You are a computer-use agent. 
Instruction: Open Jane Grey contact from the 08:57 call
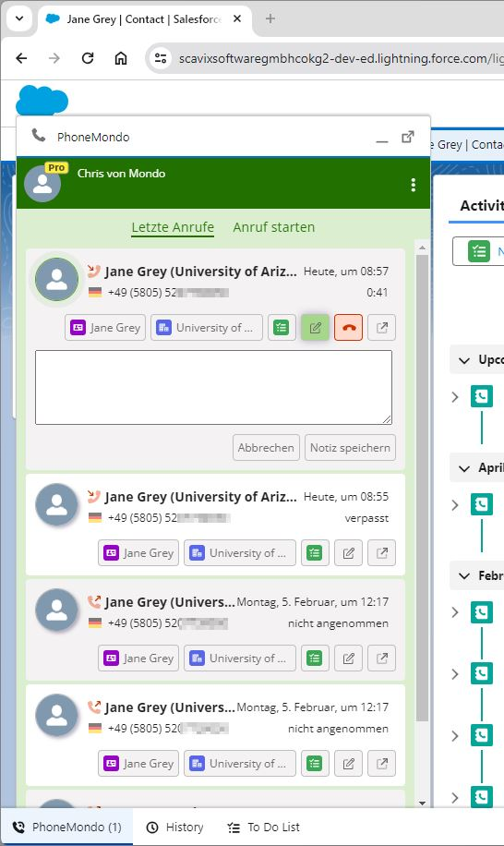point(105,328)
